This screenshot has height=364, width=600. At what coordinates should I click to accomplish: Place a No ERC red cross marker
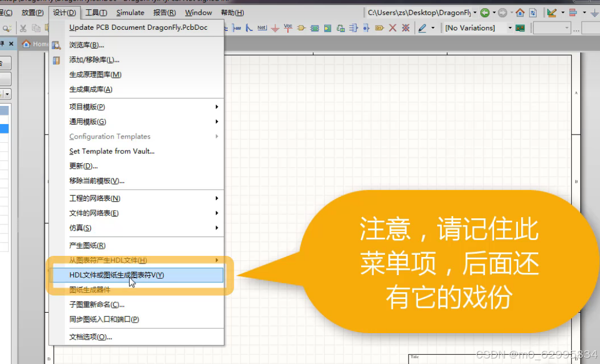pyautogui.click(x=393, y=28)
